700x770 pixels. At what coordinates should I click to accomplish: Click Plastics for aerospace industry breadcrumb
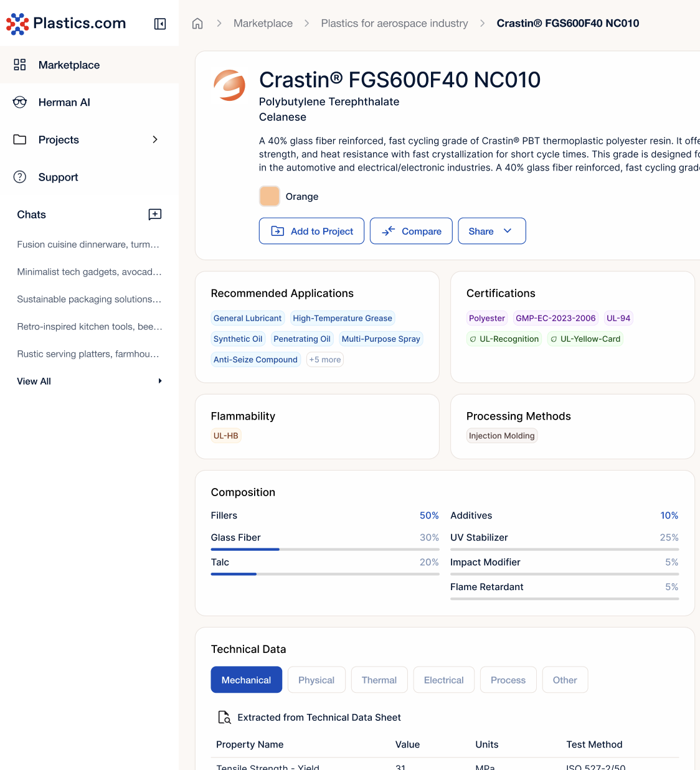coord(394,24)
